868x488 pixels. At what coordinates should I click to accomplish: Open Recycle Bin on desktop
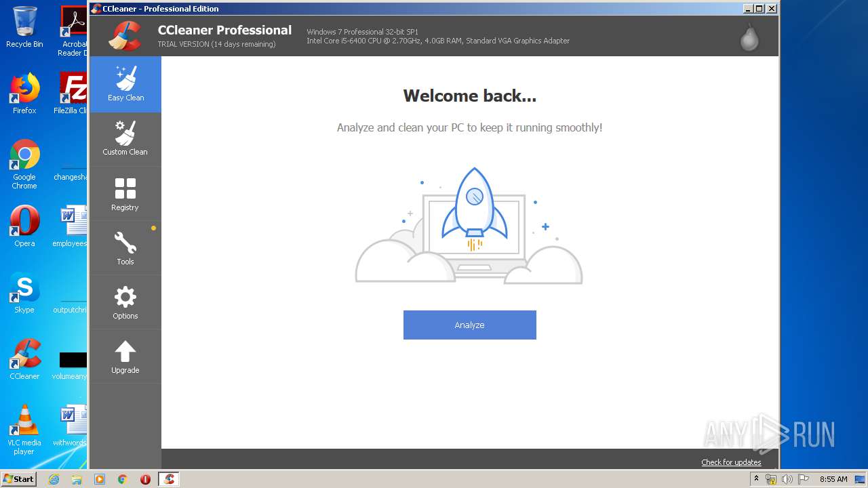24,27
